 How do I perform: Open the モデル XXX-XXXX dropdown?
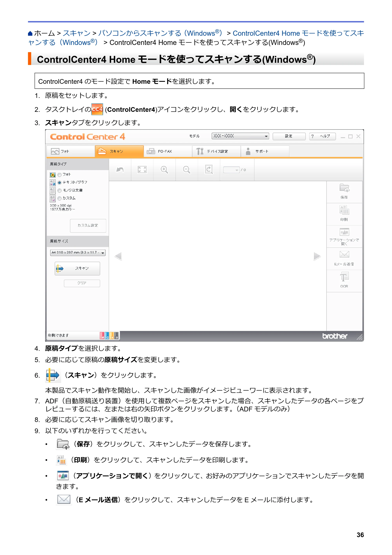coord(240,136)
